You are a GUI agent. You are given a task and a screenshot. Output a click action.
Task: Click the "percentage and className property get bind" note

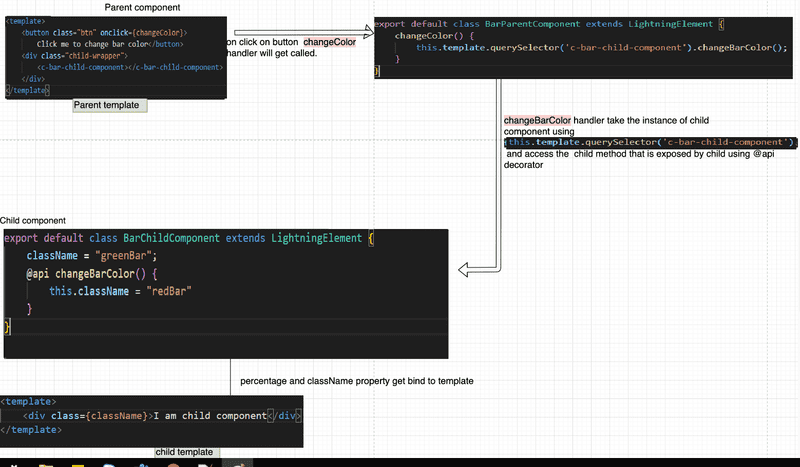(x=357, y=381)
